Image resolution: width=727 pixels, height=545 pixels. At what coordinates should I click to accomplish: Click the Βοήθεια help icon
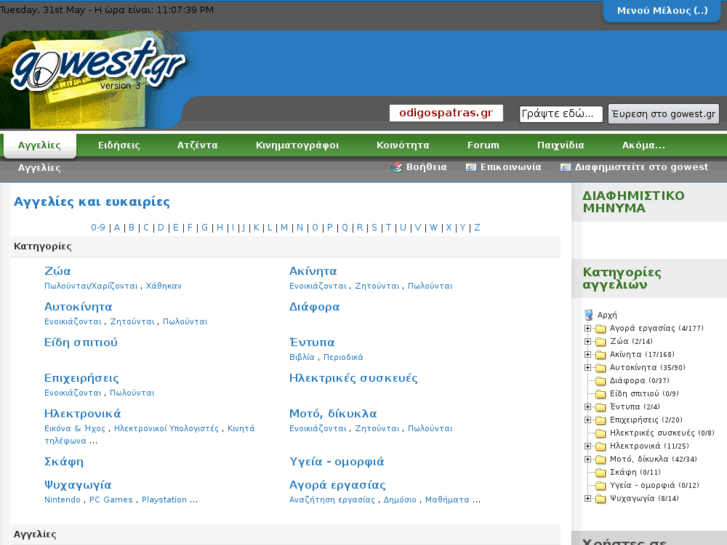pos(396,167)
